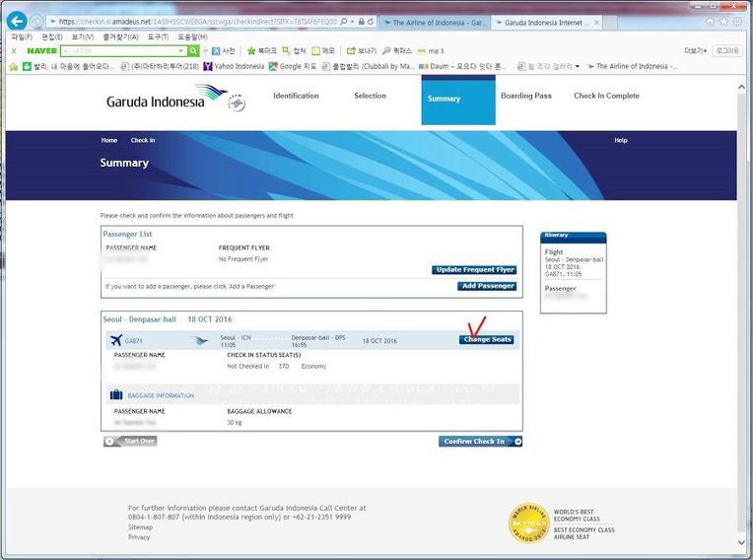Click the Confirm Check In button
Screen dimensions: 753x560
click(x=480, y=442)
